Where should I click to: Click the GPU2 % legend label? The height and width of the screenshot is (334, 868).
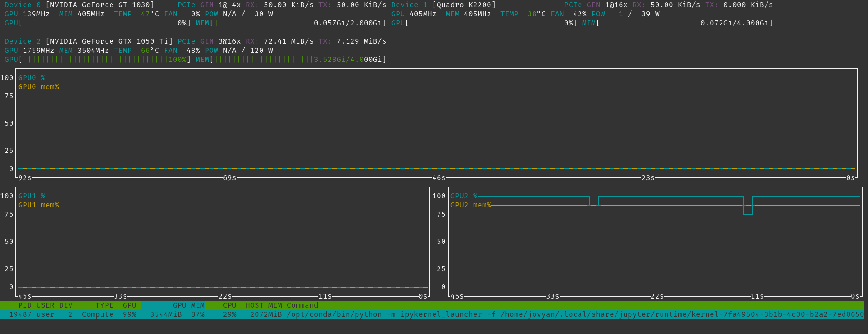click(464, 196)
